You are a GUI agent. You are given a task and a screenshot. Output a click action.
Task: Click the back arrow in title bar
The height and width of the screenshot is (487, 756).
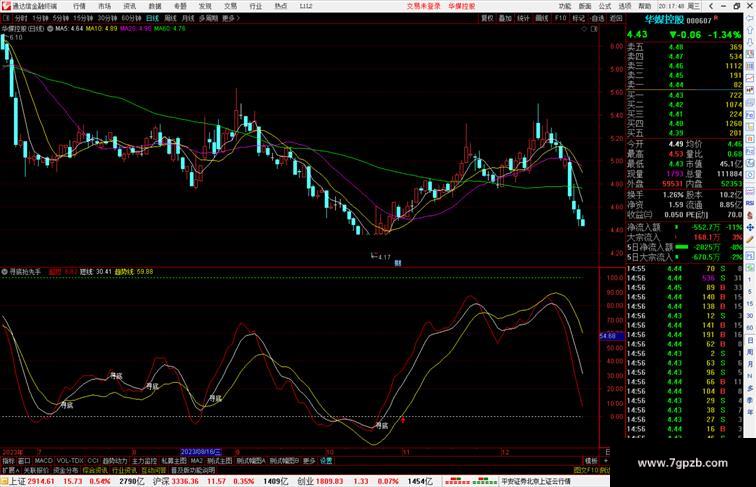click(711, 6)
